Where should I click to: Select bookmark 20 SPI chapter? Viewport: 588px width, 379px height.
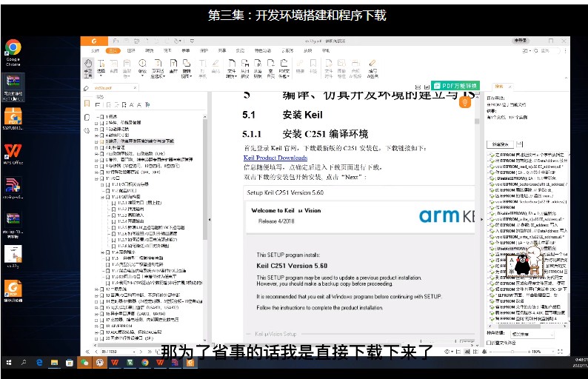(130, 338)
